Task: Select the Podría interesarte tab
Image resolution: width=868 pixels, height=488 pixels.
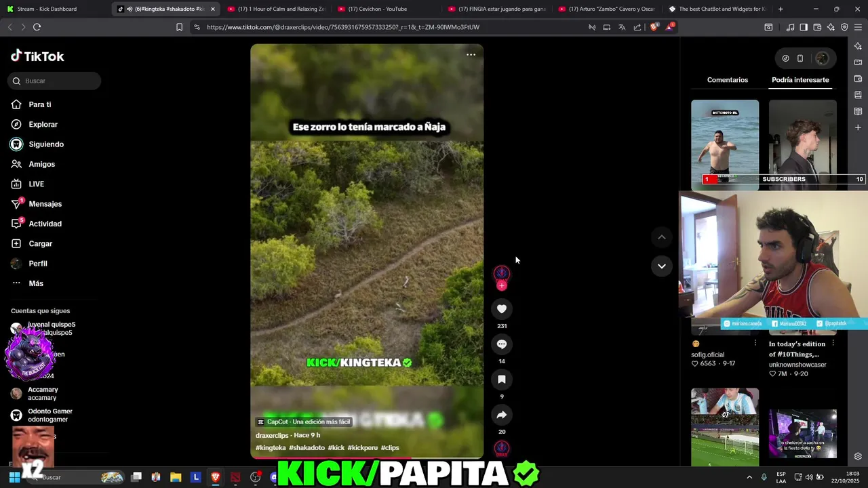Action: click(800, 80)
